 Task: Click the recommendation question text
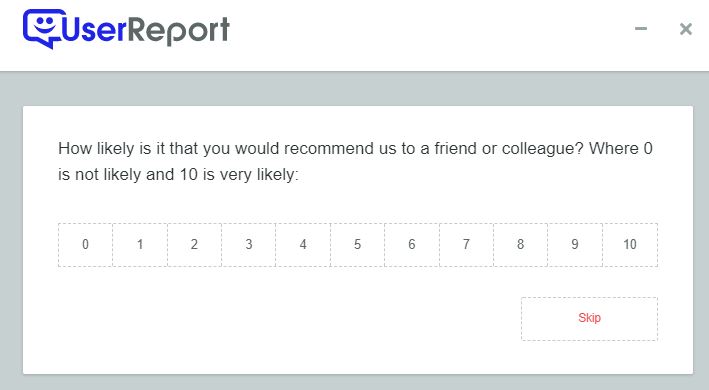pos(355,161)
